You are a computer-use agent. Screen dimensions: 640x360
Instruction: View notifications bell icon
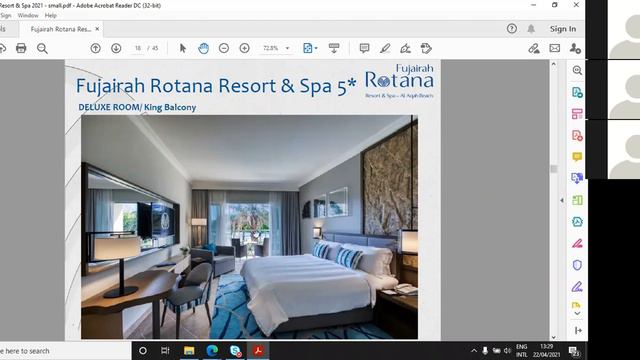[x=531, y=29]
